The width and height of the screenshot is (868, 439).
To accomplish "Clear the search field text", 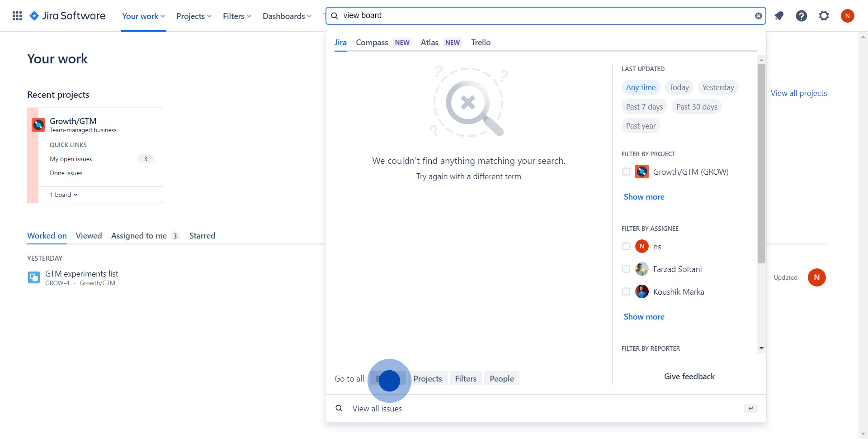I will (758, 16).
